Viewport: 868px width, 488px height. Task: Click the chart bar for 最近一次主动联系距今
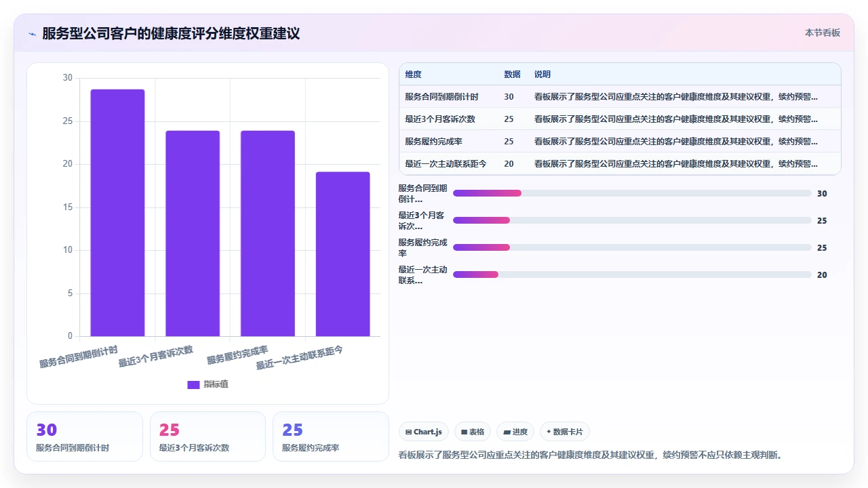(x=342, y=254)
